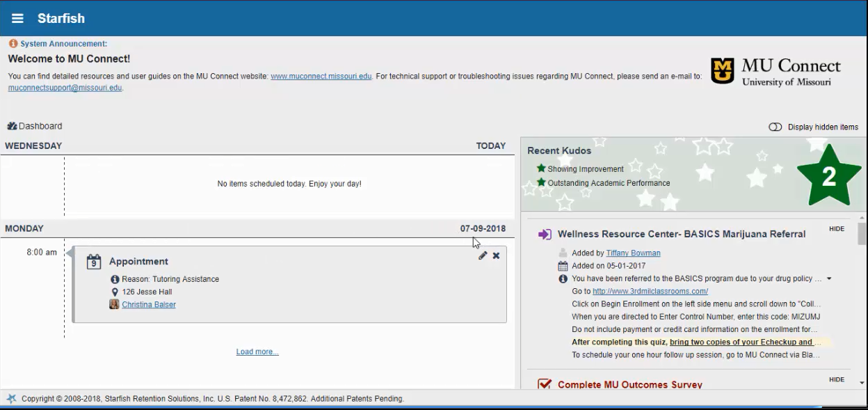Expand the BASICS referral description arrow
The height and width of the screenshot is (410, 868).
[828, 279]
